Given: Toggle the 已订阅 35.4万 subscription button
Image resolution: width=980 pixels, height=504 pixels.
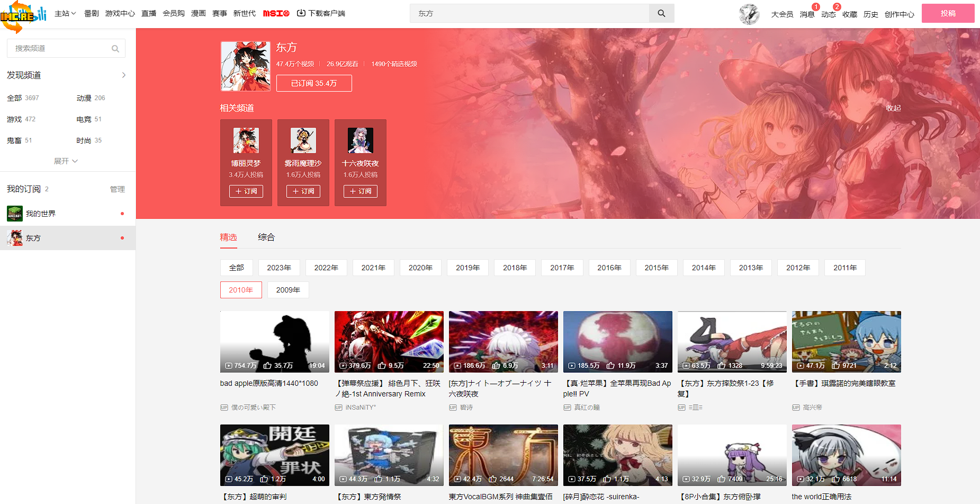Looking at the screenshot, I should (314, 83).
